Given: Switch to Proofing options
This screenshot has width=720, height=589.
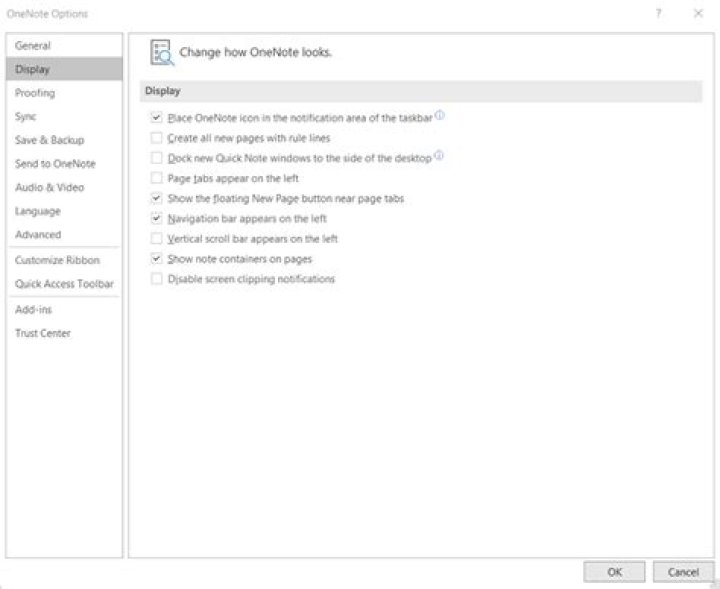Looking at the screenshot, I should (x=64, y=93).
